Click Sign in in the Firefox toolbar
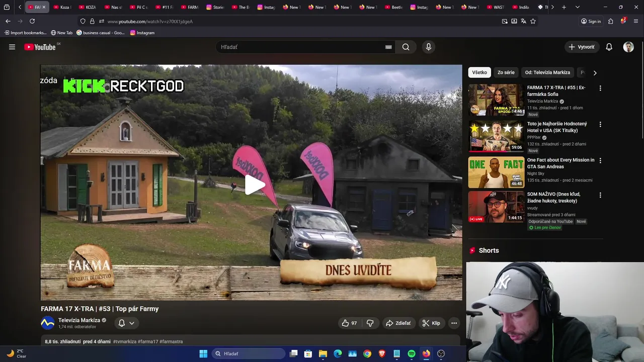Image resolution: width=644 pixels, height=362 pixels. point(591,21)
